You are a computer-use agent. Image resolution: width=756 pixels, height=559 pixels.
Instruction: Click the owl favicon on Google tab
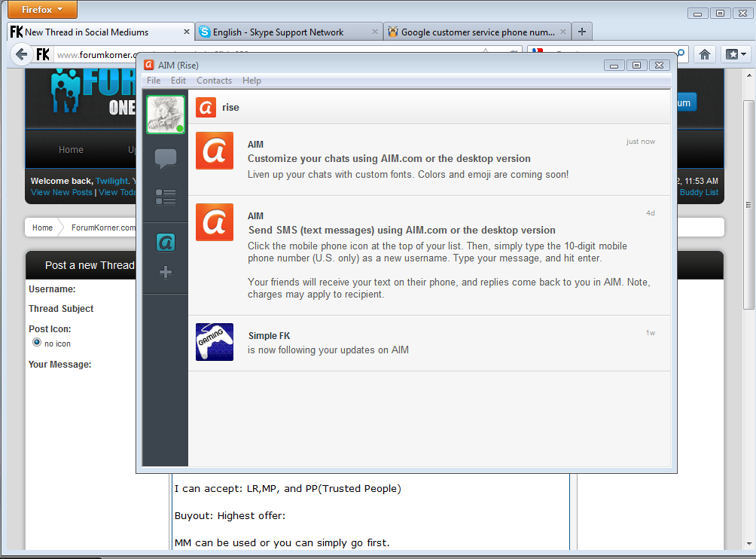(393, 32)
